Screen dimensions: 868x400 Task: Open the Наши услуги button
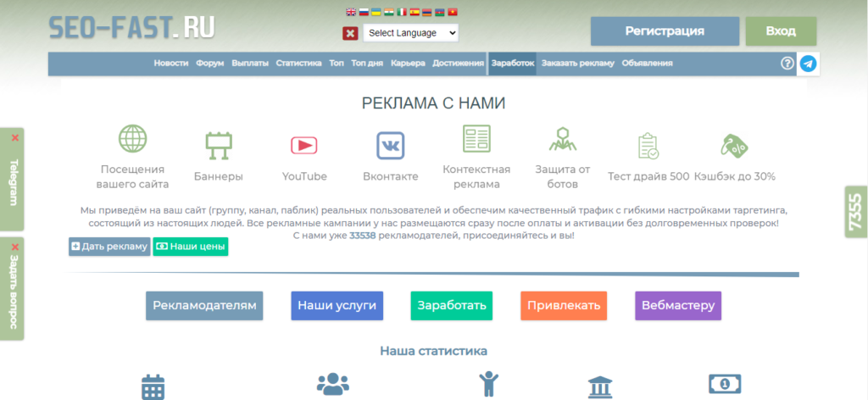(337, 306)
